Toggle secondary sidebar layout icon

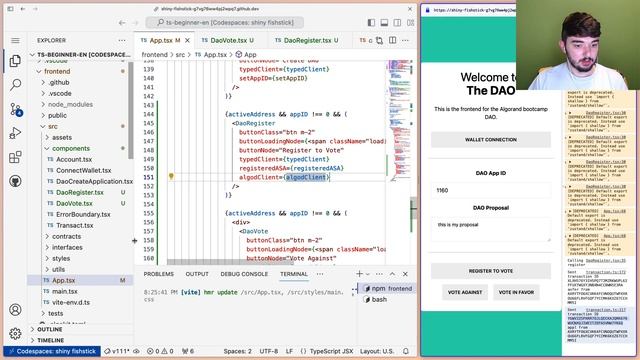(x=397, y=22)
